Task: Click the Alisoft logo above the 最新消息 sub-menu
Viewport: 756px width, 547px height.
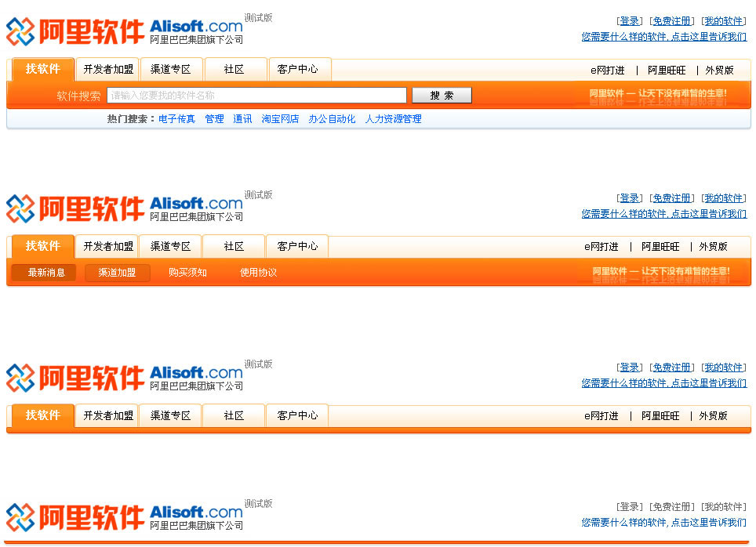Action: click(125, 208)
